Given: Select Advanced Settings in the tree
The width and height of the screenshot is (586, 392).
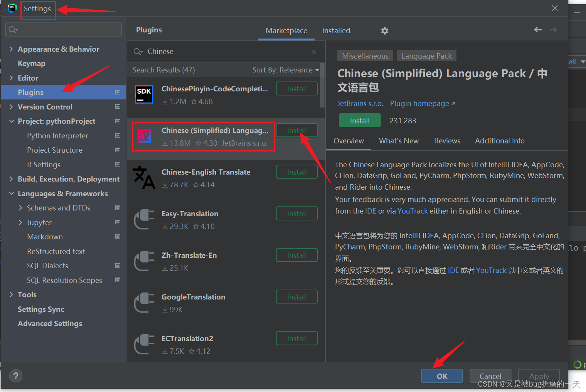Looking at the screenshot, I should pyautogui.click(x=50, y=323).
